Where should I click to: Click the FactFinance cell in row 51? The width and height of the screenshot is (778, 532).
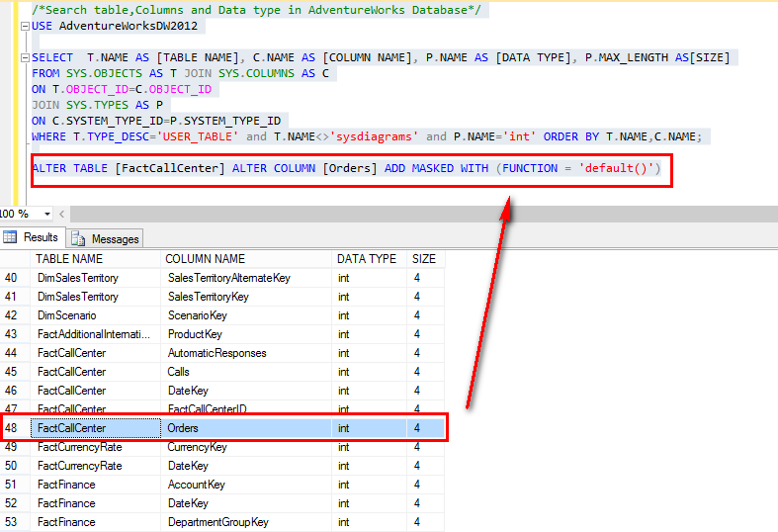pos(96,485)
